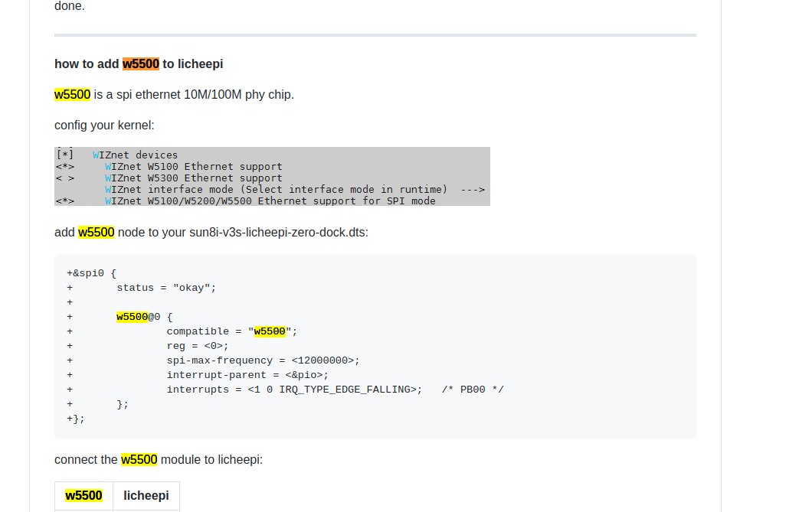812x512 pixels.
Task: Click the 'reg = <0>;' code line
Action: 198,345
